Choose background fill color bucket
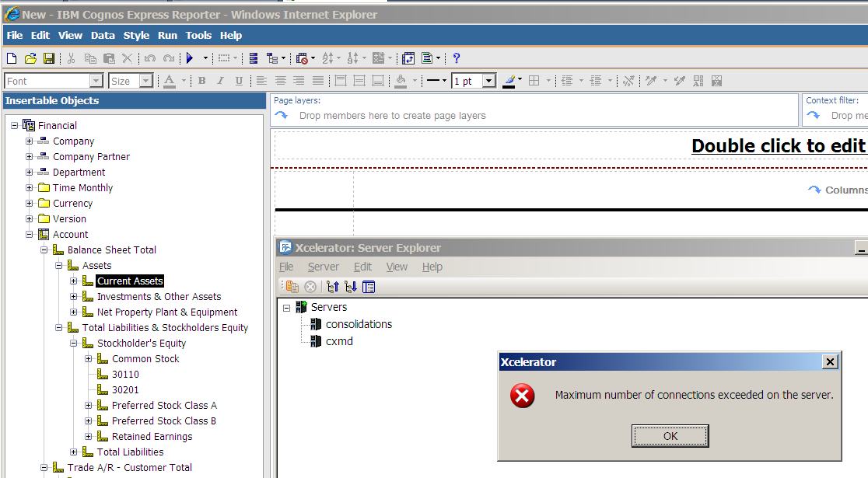The height and width of the screenshot is (478, 868). [401, 81]
